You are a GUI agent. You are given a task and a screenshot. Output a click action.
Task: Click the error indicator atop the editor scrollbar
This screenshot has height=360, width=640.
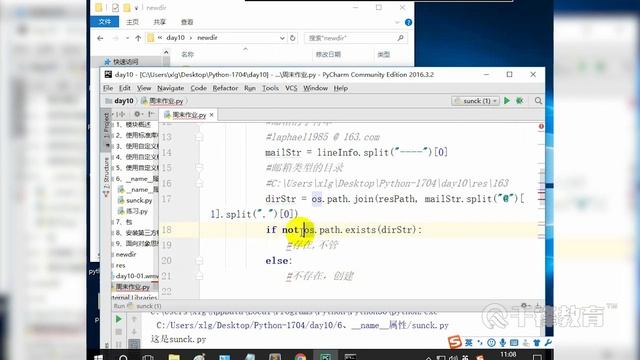541,127
